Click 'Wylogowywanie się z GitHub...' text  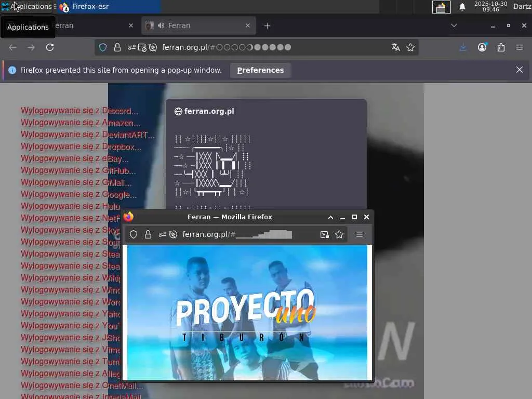[78, 170]
